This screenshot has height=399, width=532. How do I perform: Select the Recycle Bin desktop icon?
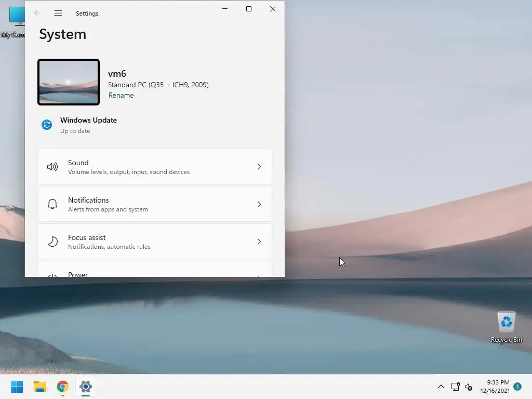[x=506, y=327]
